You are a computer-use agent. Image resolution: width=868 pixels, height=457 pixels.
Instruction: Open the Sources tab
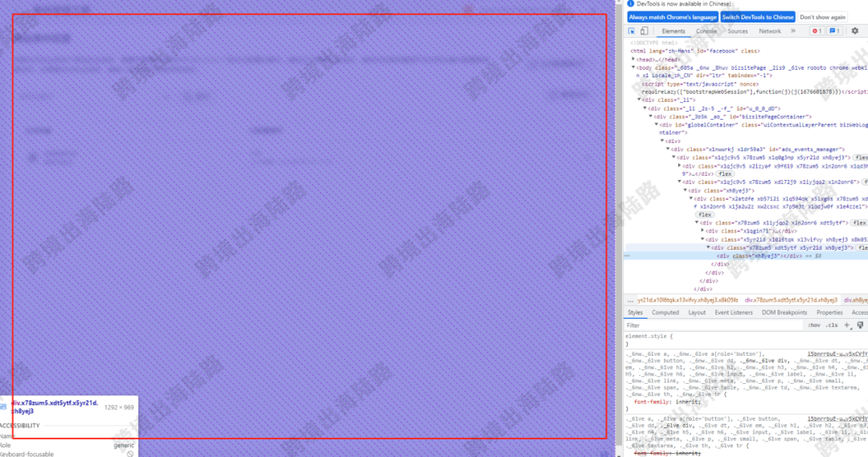coord(737,31)
